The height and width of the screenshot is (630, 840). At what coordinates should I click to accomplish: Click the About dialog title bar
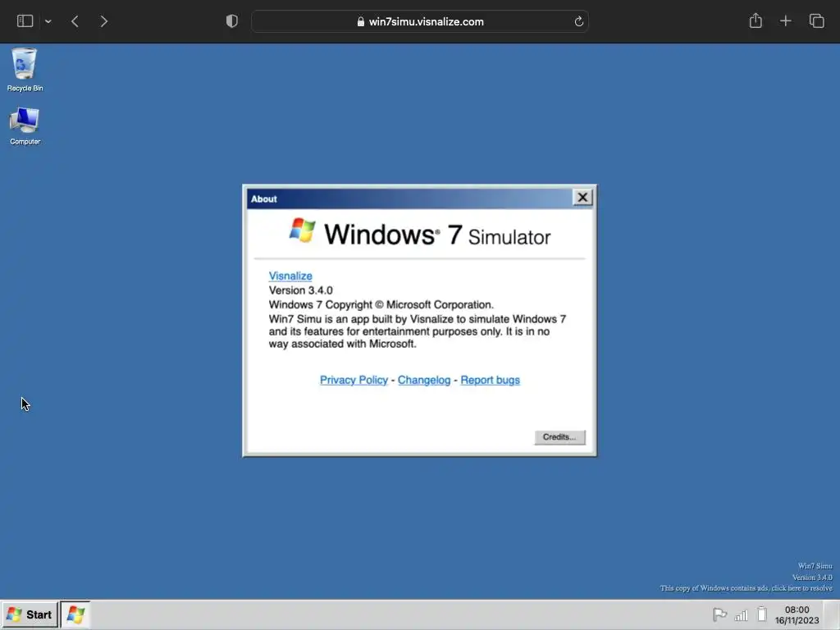click(409, 199)
